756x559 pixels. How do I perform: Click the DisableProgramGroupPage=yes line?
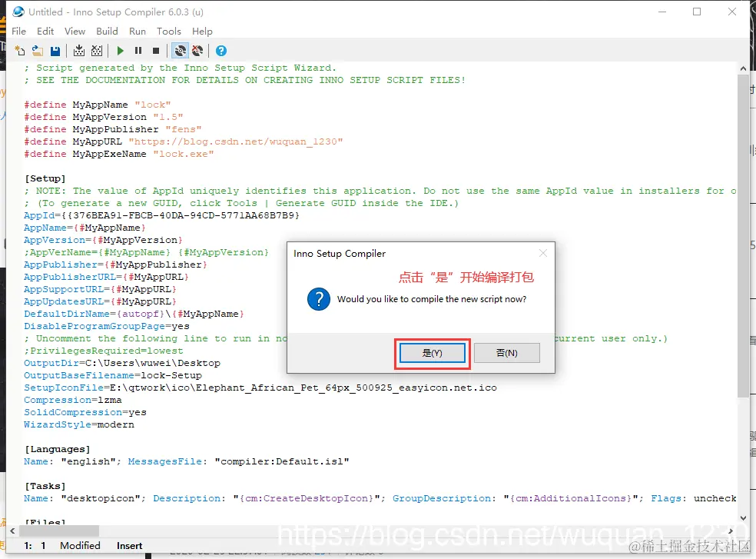(107, 326)
